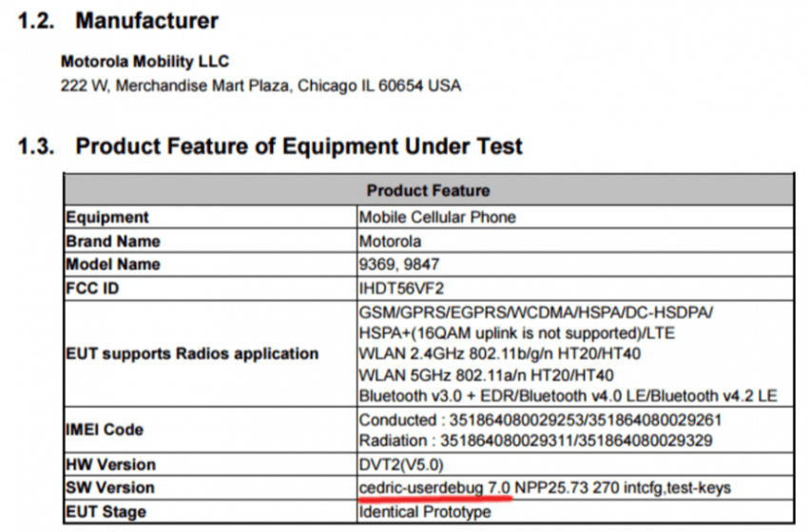This screenshot has width=808, height=532.
Task: Click the 'FCC ID' row label
Action: [x=92, y=288]
